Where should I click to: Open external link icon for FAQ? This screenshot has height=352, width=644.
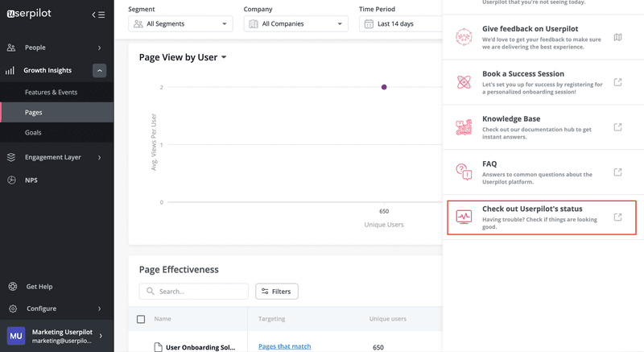(x=617, y=172)
